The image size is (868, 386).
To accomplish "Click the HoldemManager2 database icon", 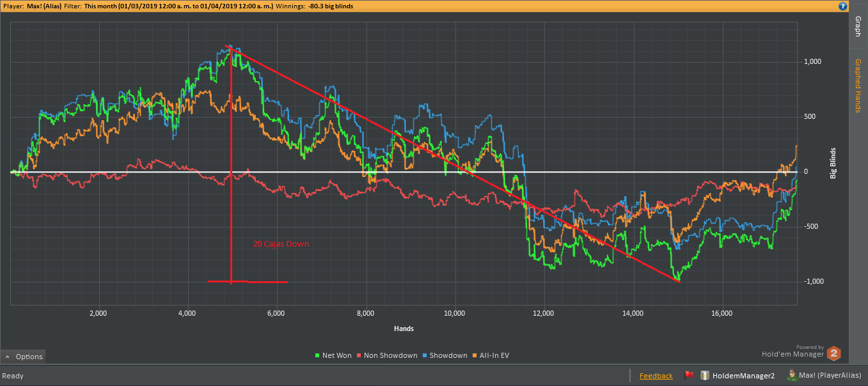I will coord(705,375).
